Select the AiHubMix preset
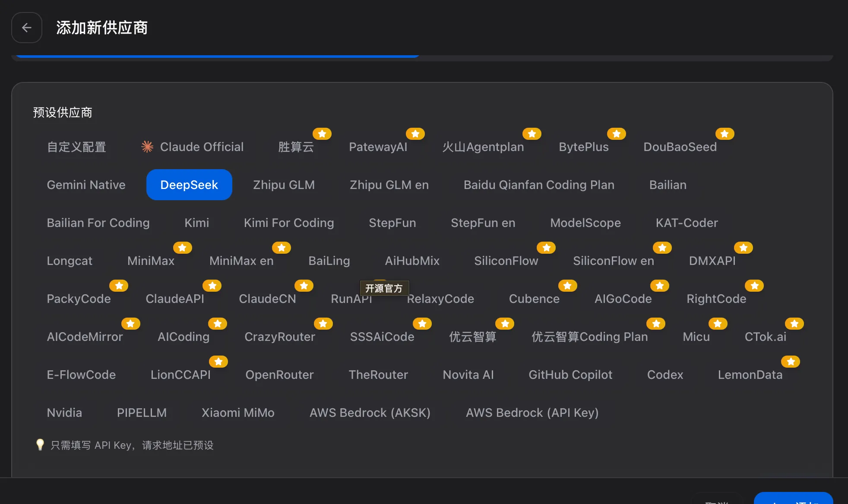The width and height of the screenshot is (848, 504). tap(412, 261)
